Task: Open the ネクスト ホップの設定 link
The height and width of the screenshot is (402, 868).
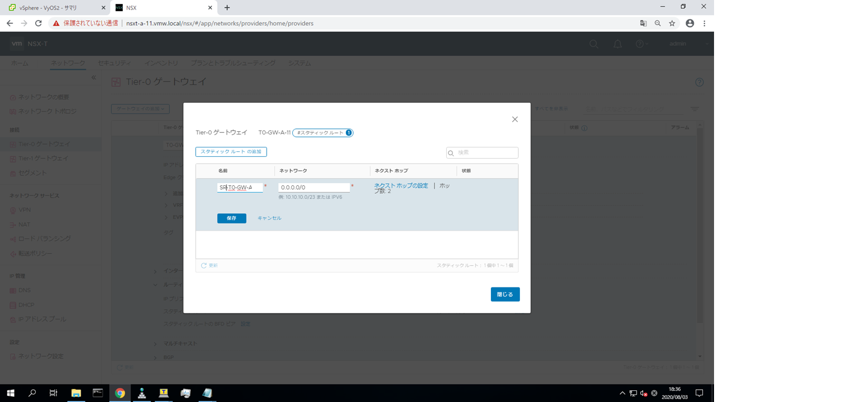Action: pyautogui.click(x=401, y=186)
